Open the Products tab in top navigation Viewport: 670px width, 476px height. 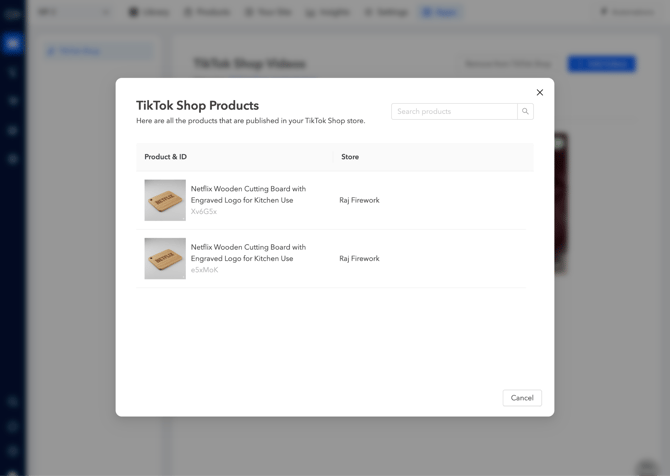click(x=207, y=12)
